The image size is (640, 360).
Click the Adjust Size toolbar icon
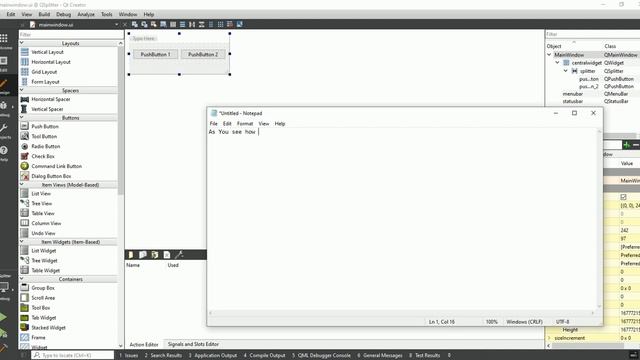click(x=240, y=24)
